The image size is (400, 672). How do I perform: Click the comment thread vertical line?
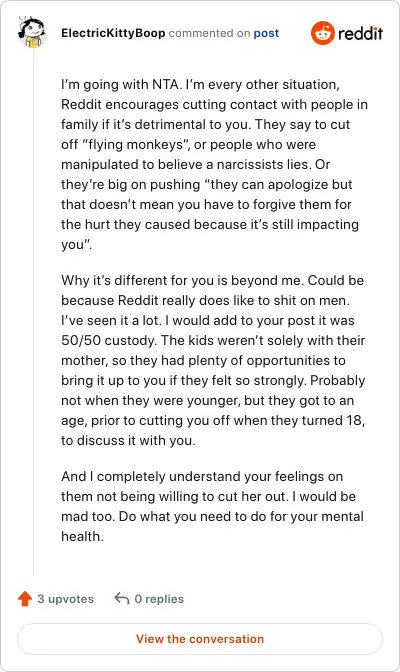click(33, 311)
